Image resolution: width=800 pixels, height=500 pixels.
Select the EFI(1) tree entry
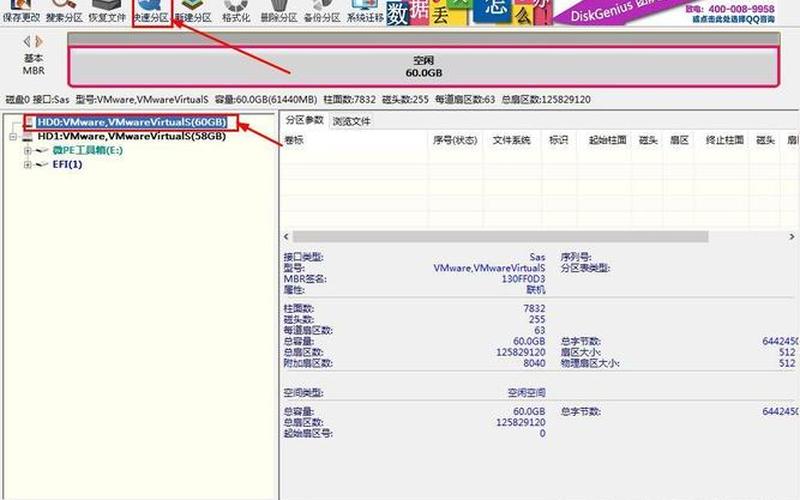pyautogui.click(x=67, y=164)
